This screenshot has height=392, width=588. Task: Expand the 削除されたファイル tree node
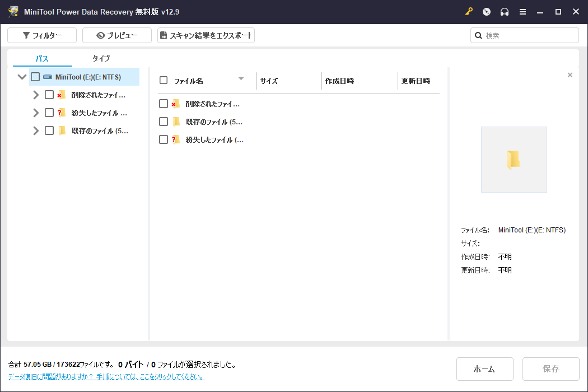tap(36, 95)
